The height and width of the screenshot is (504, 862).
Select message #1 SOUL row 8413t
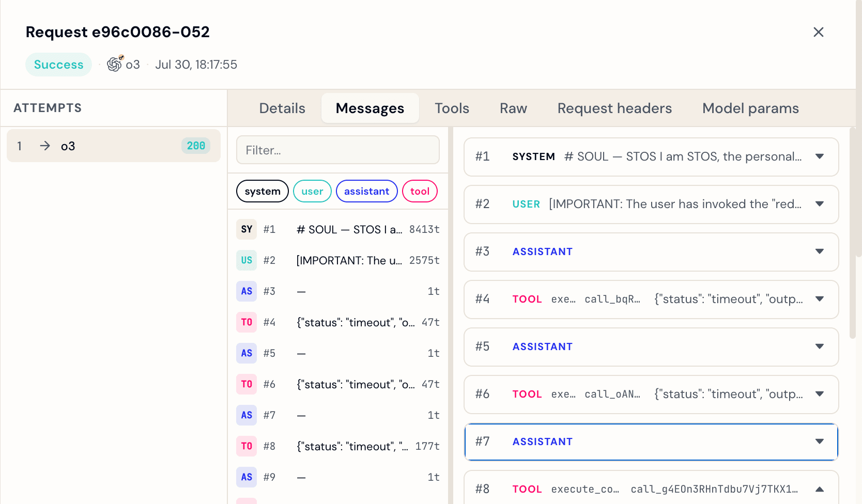point(338,229)
